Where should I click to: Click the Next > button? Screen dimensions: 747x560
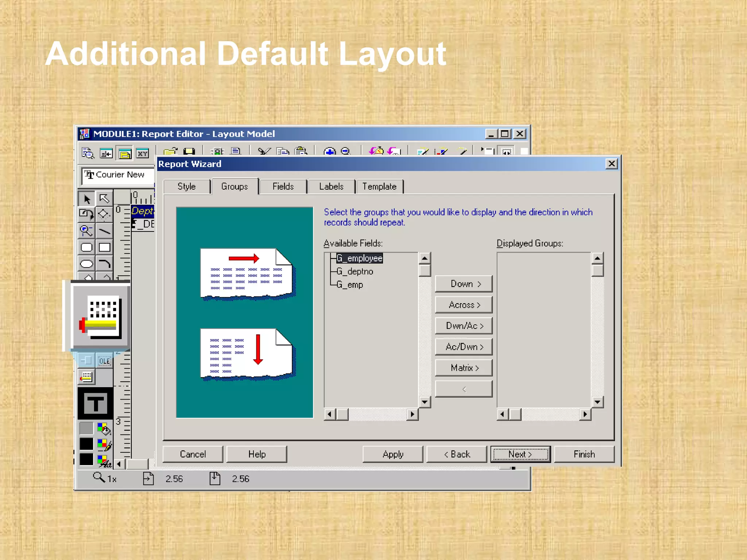pyautogui.click(x=520, y=454)
